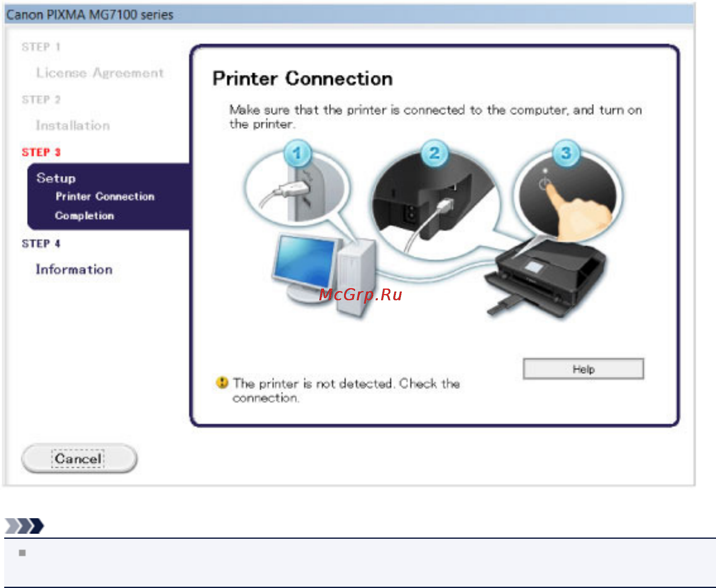Click the 'STEP 4' label
Image resolution: width=716 pixels, height=588 pixels.
coord(41,244)
